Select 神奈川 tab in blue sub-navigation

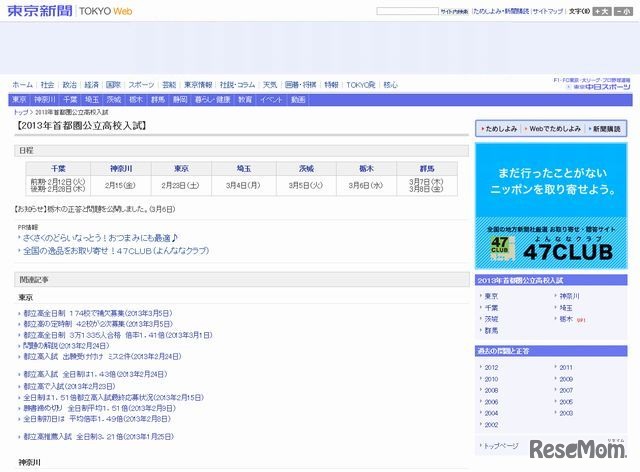pyautogui.click(x=44, y=99)
